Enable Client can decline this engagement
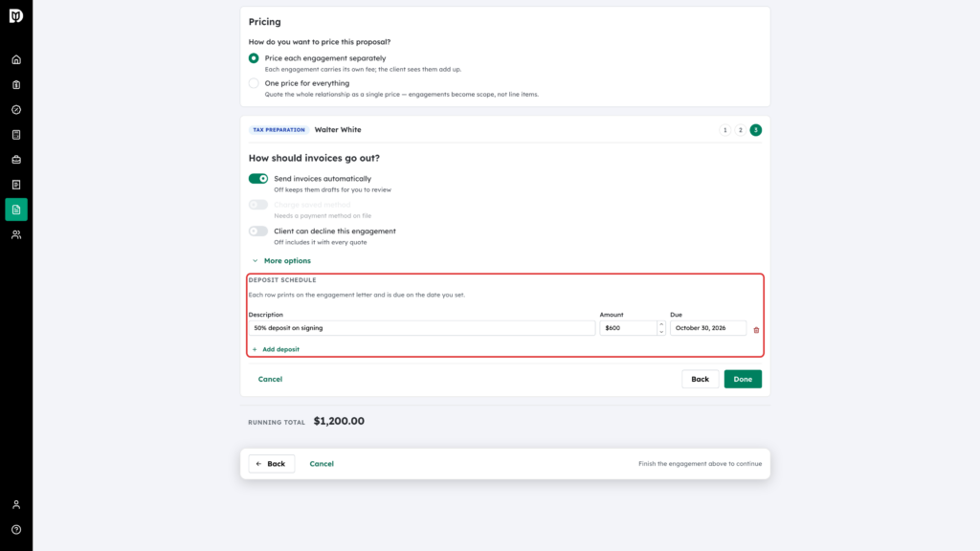The height and width of the screenshot is (551, 980). tap(258, 231)
